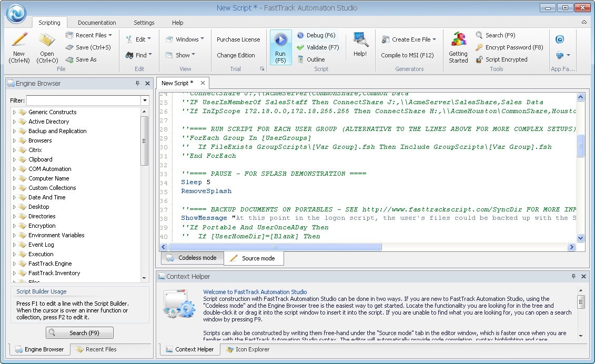Open Encrypt Password (F8)
This screenshot has height=364, width=595.
click(x=510, y=47)
